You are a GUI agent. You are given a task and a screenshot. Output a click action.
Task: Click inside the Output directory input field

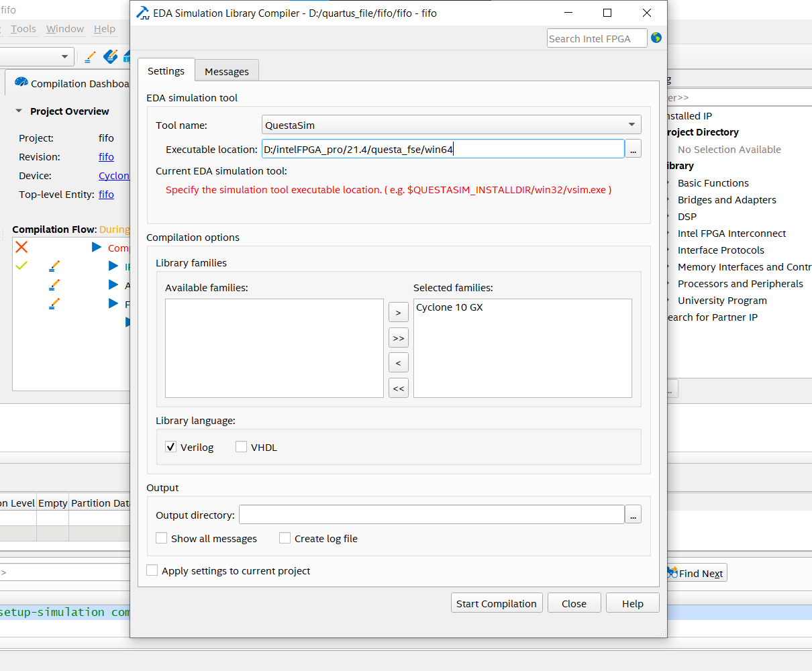tap(432, 515)
